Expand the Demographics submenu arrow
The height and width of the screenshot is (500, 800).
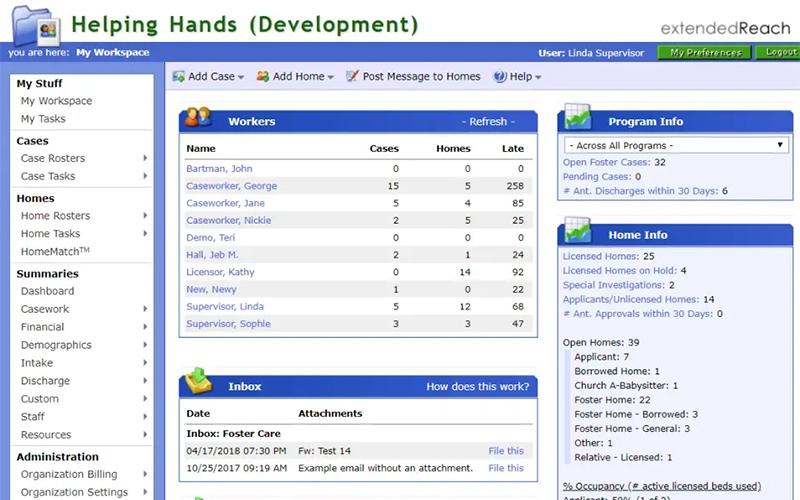click(x=145, y=345)
